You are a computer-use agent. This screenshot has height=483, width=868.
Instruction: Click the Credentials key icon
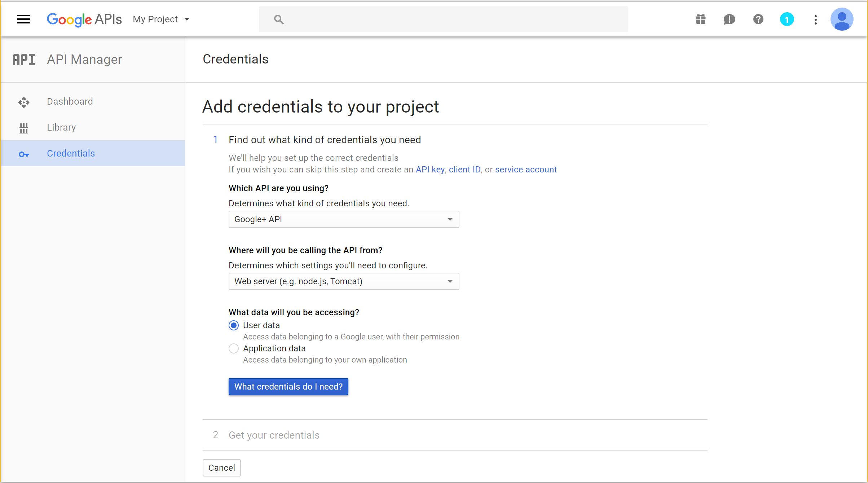[x=24, y=154]
